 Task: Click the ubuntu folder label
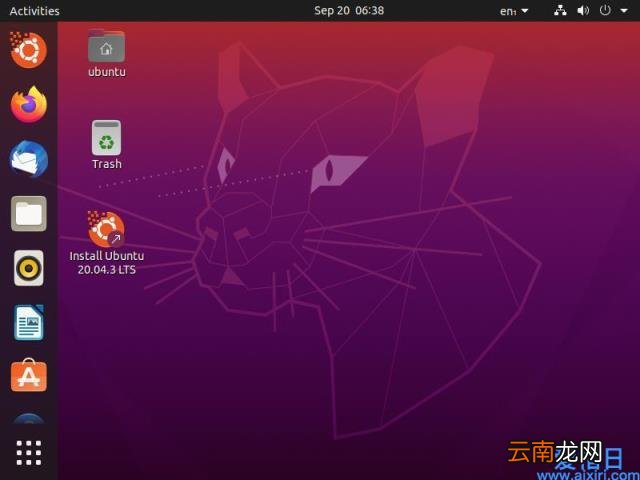pos(107,72)
